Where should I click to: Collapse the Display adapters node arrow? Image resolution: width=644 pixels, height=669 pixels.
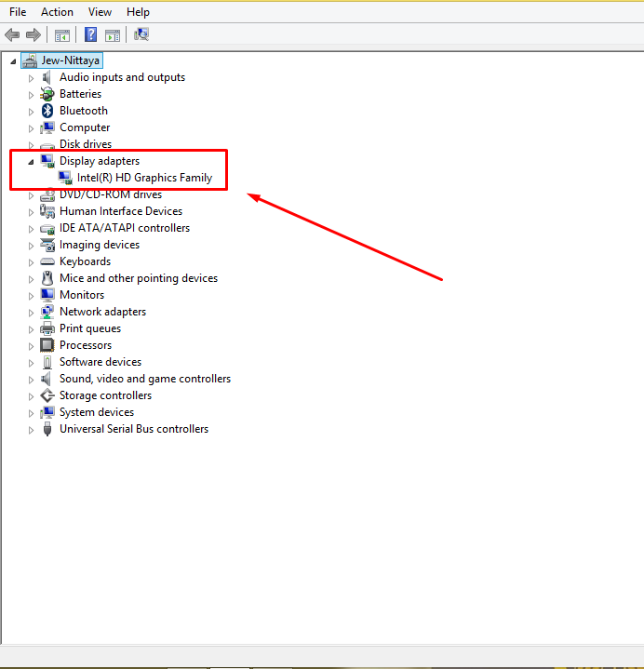(31, 162)
